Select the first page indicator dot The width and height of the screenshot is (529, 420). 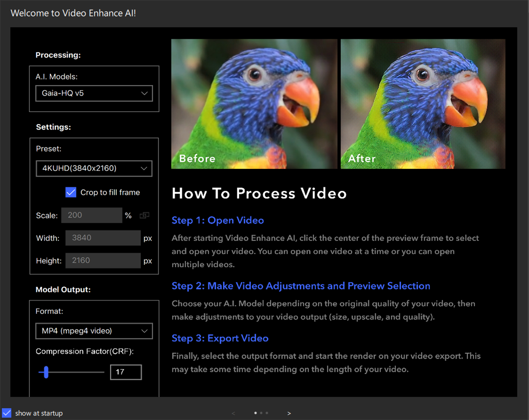click(256, 413)
